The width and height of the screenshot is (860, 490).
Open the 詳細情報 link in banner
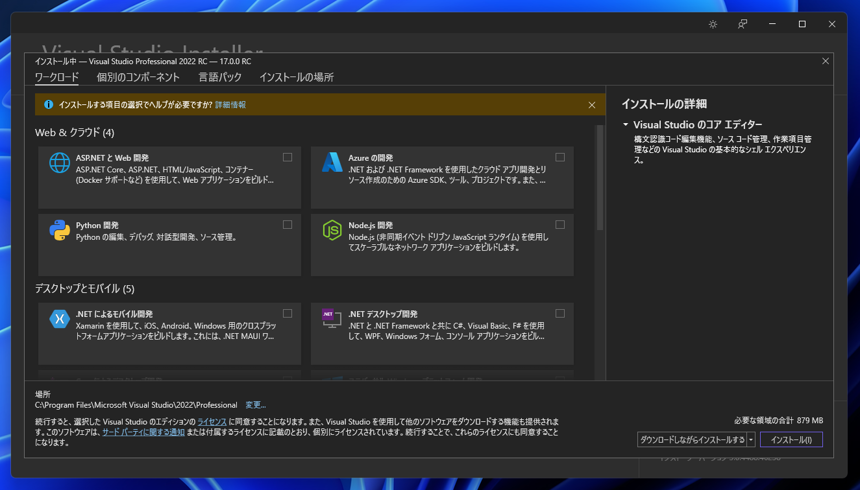pos(230,105)
